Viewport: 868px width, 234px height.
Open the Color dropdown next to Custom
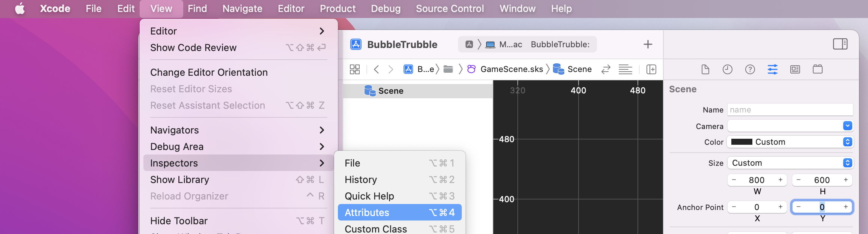click(x=846, y=142)
